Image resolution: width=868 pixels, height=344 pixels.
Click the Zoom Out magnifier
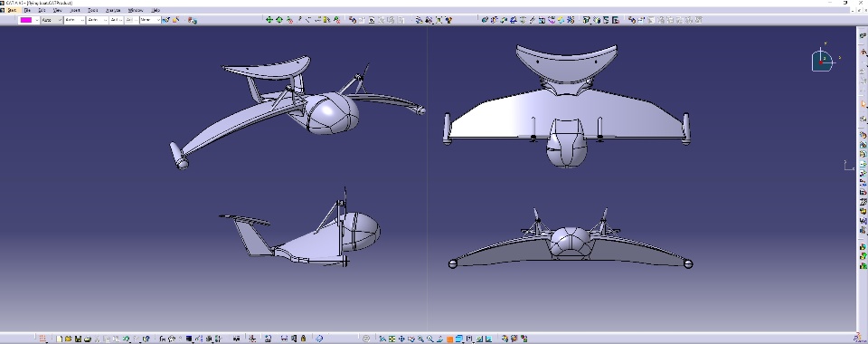[430, 339]
